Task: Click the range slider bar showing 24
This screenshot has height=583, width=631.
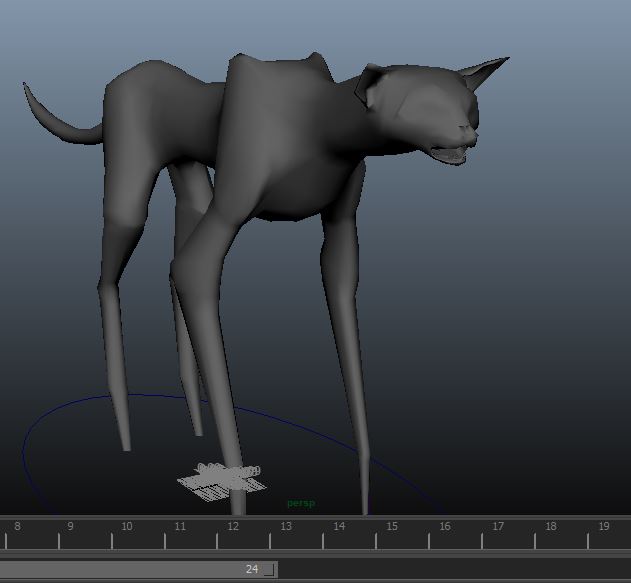Action: tap(138, 569)
